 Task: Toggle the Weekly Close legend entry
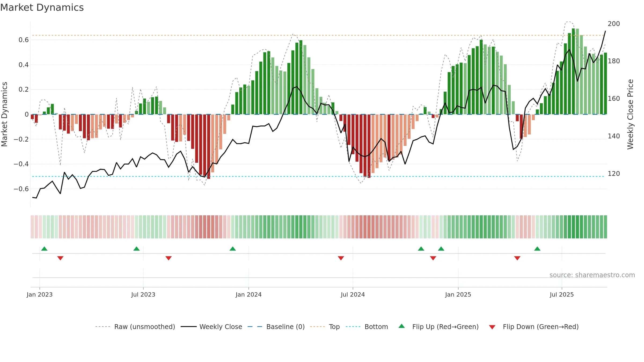pos(211,327)
